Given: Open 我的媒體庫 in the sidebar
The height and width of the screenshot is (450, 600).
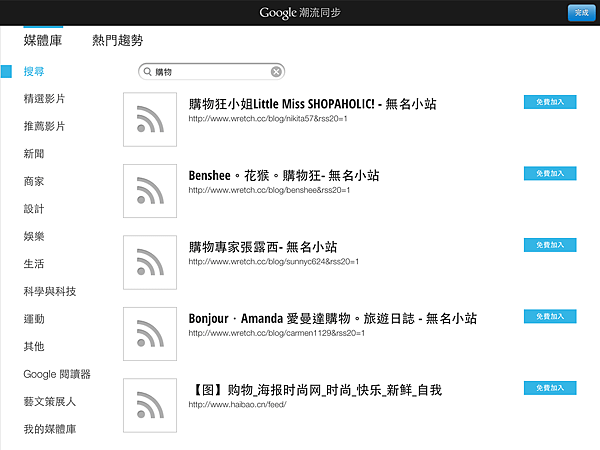Looking at the screenshot, I should (x=50, y=429).
